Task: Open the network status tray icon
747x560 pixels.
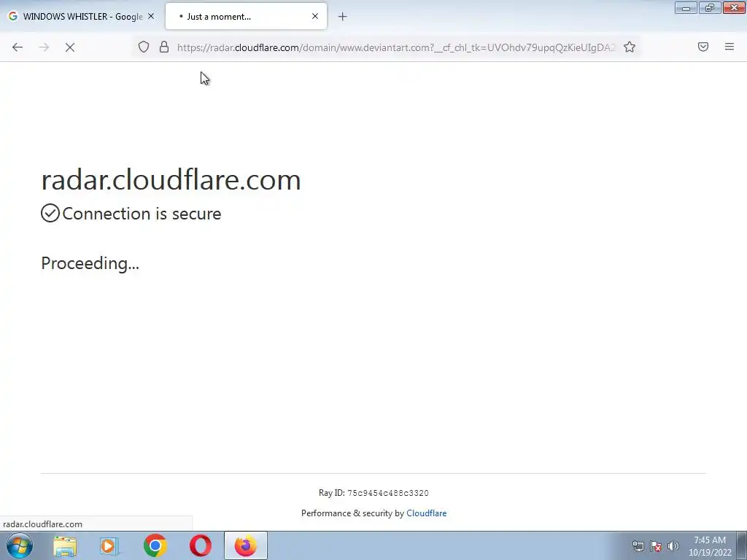Action: tap(638, 546)
